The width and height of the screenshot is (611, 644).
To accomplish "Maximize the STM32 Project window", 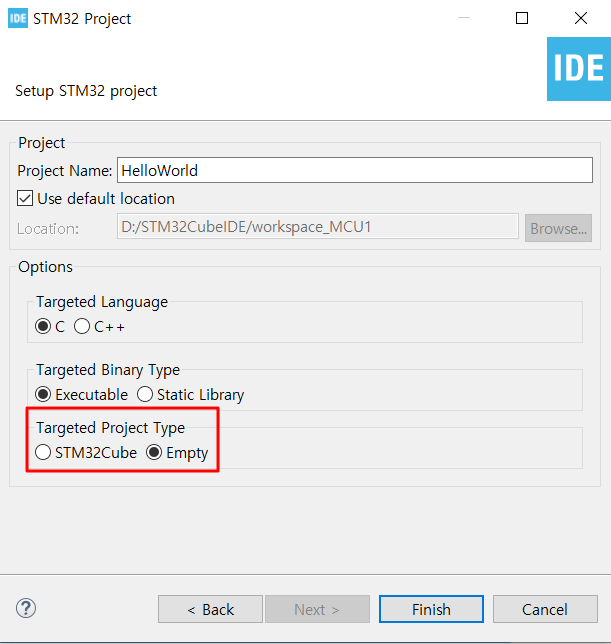I will click(522, 18).
